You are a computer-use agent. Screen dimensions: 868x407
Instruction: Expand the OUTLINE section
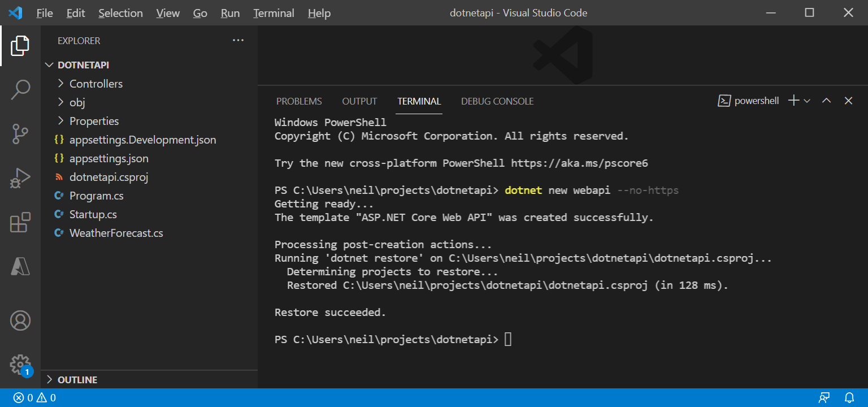[77, 380]
